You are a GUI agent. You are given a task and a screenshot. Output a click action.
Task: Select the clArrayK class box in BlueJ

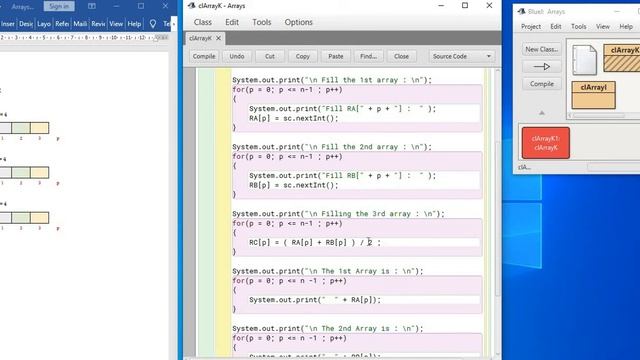(622, 58)
